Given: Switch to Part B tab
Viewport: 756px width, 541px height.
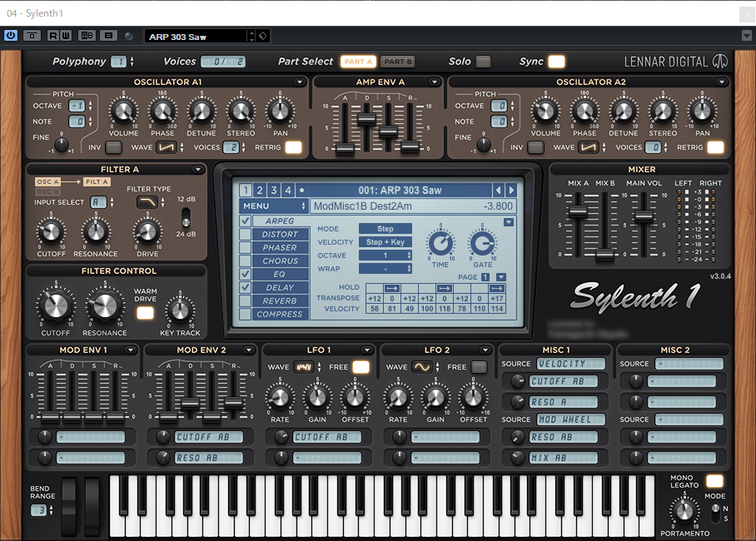Looking at the screenshot, I should point(398,62).
